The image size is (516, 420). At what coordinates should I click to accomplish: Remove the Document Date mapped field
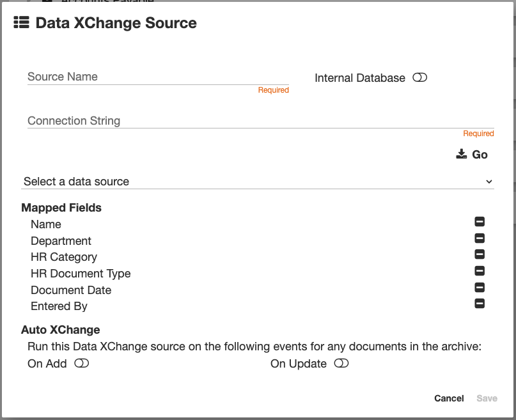click(480, 288)
